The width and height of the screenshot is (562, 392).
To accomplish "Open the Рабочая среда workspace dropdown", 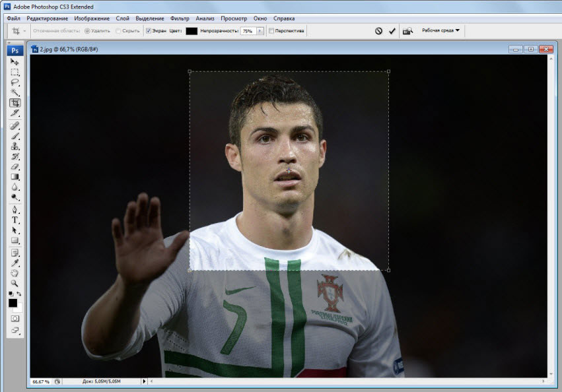I will click(x=440, y=30).
